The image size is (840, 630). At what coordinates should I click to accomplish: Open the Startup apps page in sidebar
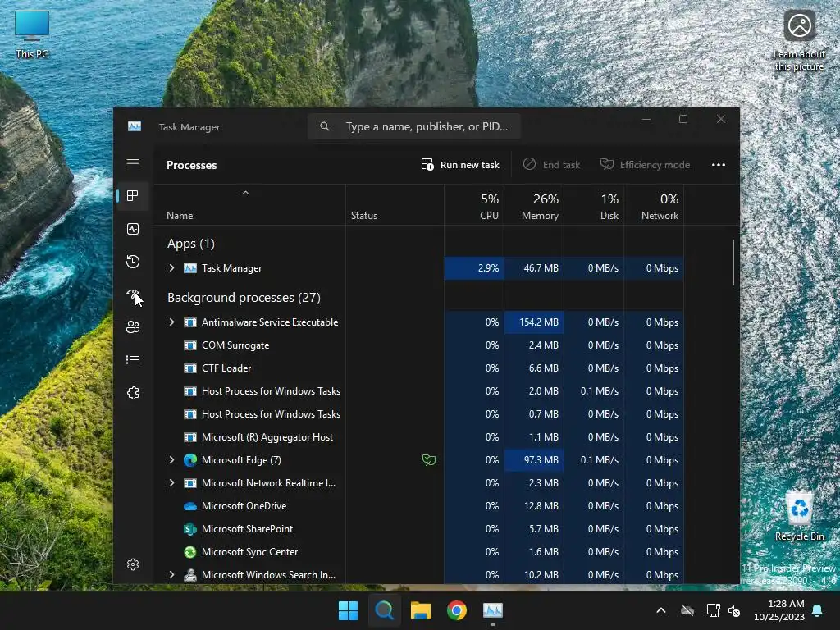133,294
